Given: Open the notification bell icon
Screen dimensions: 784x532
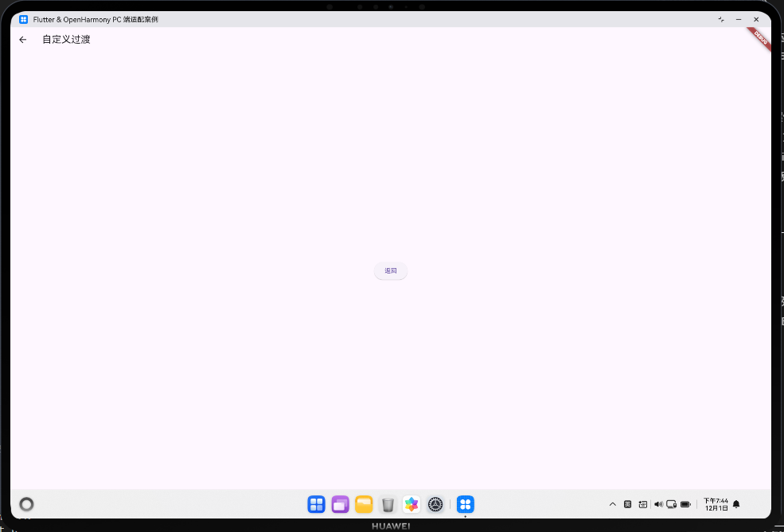Looking at the screenshot, I should (x=736, y=504).
